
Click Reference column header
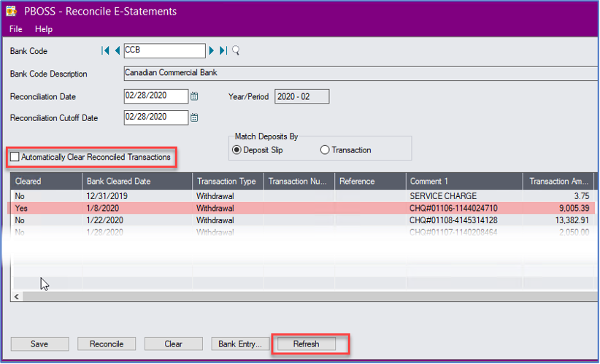coord(370,181)
